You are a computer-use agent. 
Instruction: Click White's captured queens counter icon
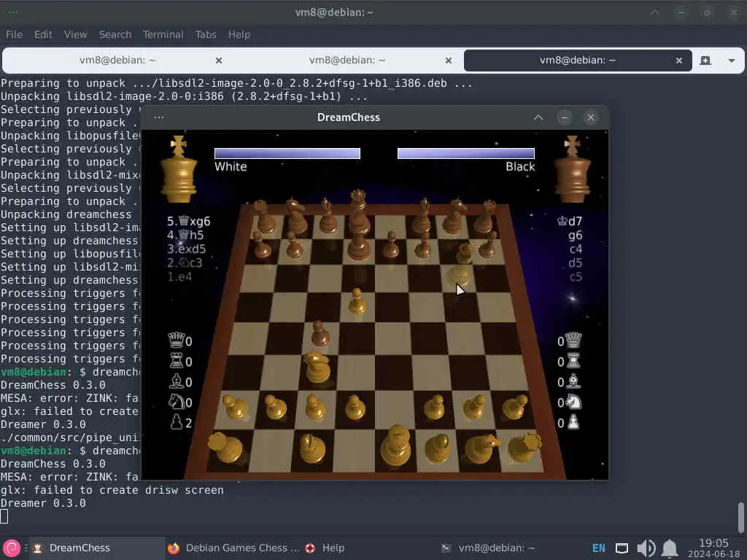(176, 341)
